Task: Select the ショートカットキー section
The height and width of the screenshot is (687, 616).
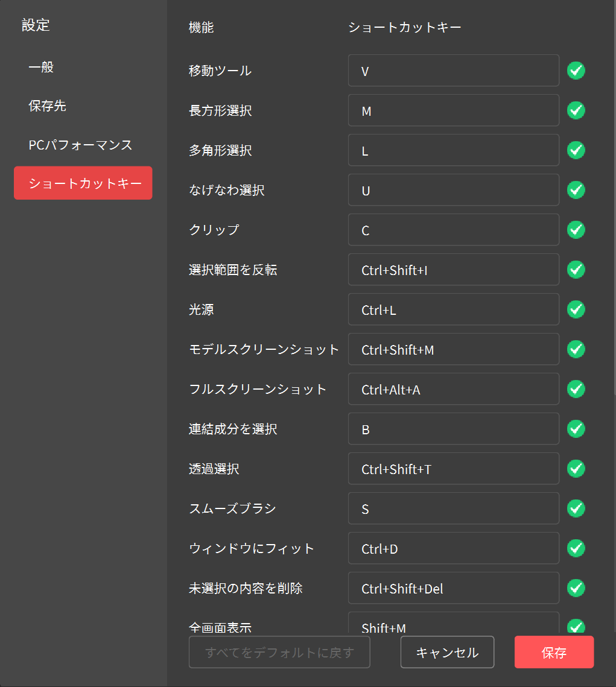Action: [83, 183]
